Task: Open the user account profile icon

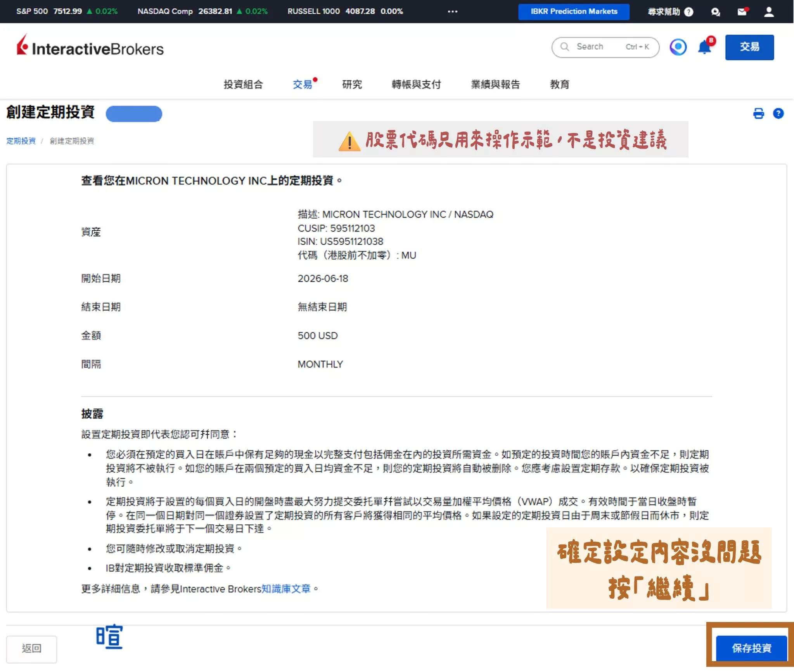Action: [x=769, y=12]
